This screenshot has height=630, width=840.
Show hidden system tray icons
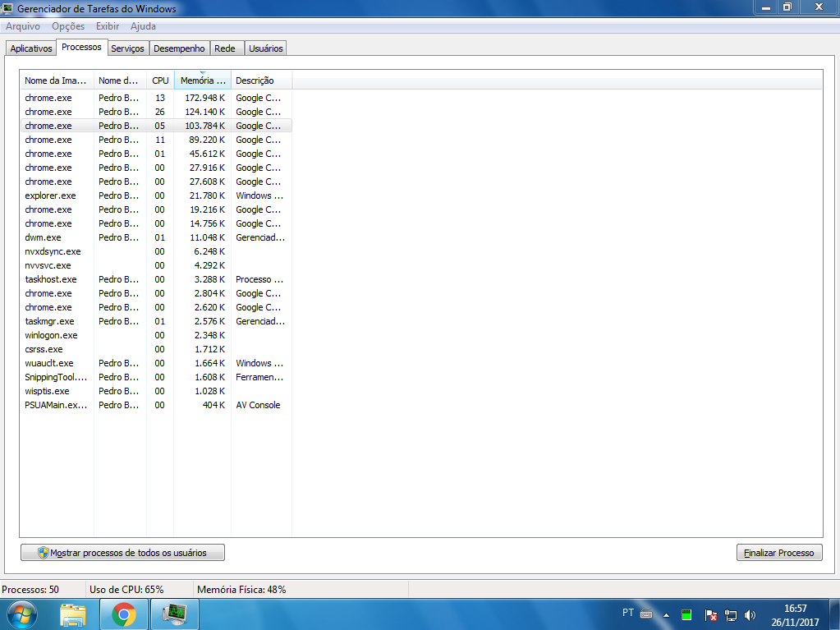[x=666, y=615]
